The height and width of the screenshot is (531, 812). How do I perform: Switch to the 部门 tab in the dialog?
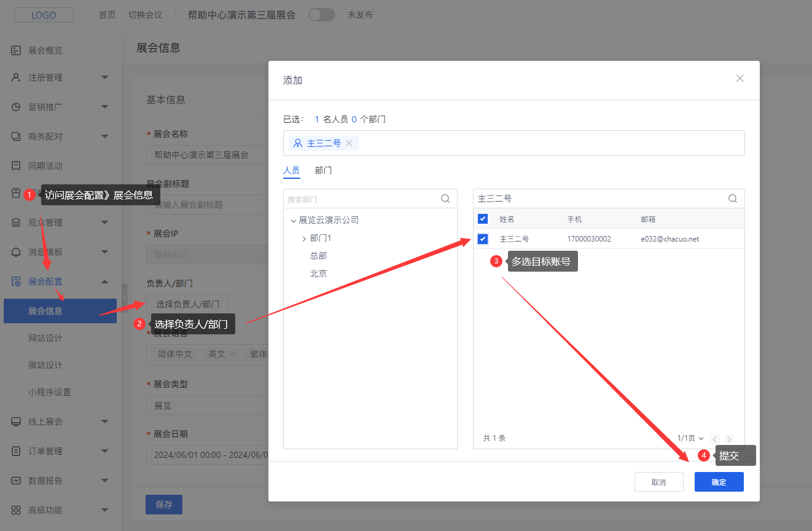324,170
